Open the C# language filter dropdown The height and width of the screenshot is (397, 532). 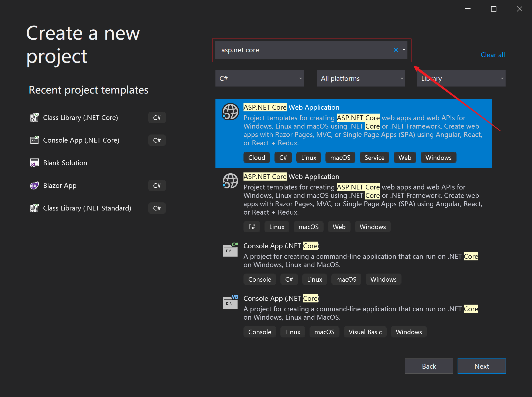pos(259,78)
